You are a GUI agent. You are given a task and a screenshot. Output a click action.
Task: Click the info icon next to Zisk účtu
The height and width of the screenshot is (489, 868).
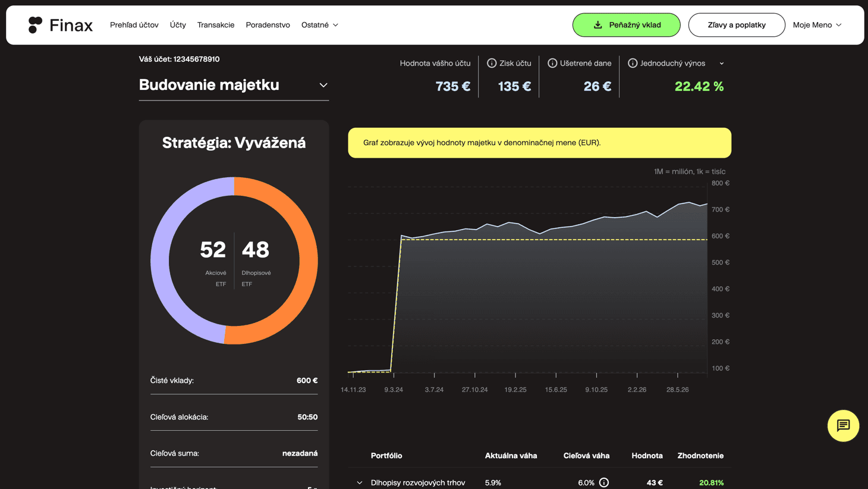492,63
